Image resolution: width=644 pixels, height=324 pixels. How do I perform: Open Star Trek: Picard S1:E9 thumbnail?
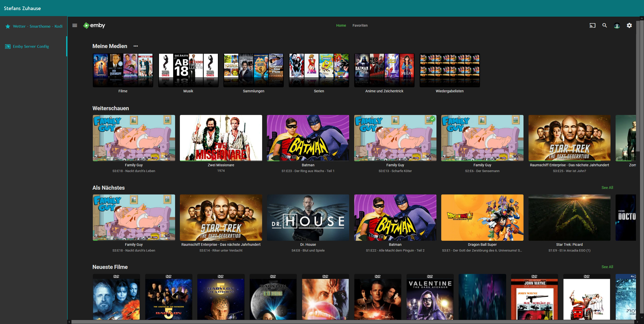coord(570,218)
